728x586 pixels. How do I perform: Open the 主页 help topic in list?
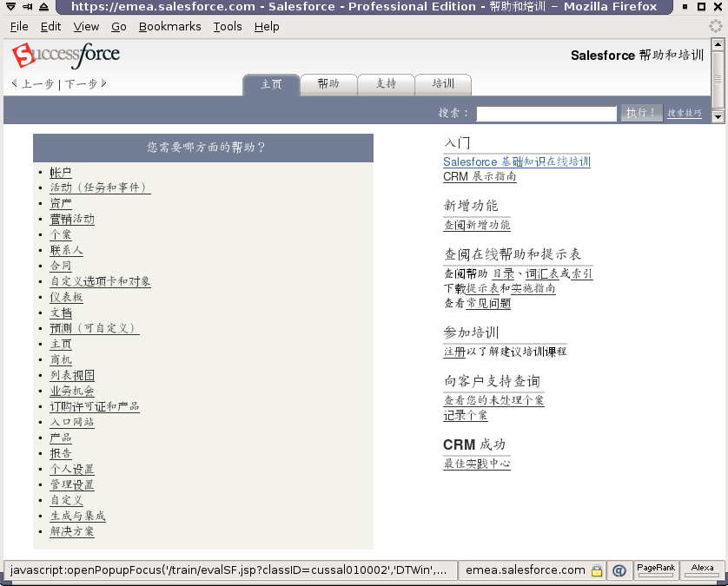[x=61, y=344]
